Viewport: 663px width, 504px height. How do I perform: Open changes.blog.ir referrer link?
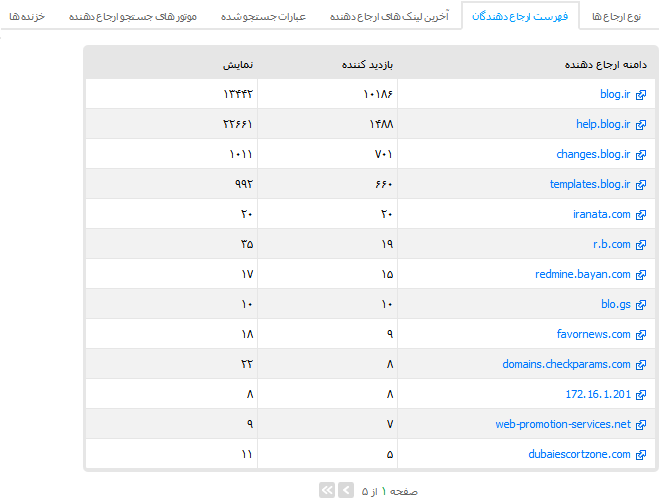pyautogui.click(x=593, y=154)
